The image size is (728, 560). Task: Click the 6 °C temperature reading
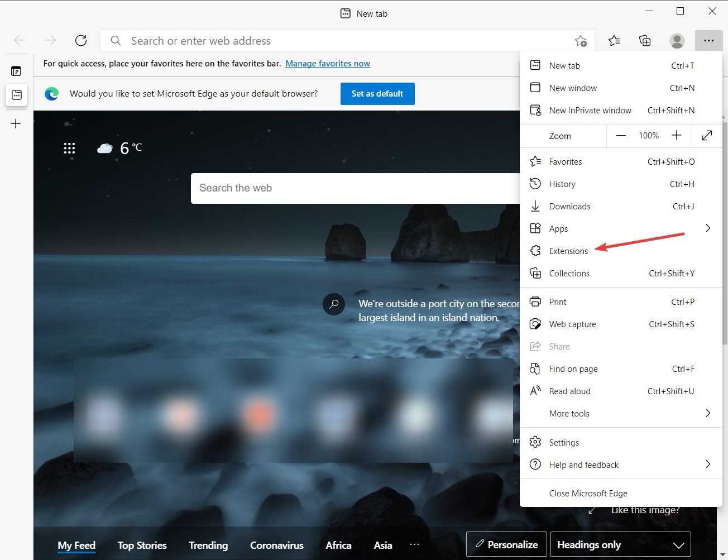[131, 148]
